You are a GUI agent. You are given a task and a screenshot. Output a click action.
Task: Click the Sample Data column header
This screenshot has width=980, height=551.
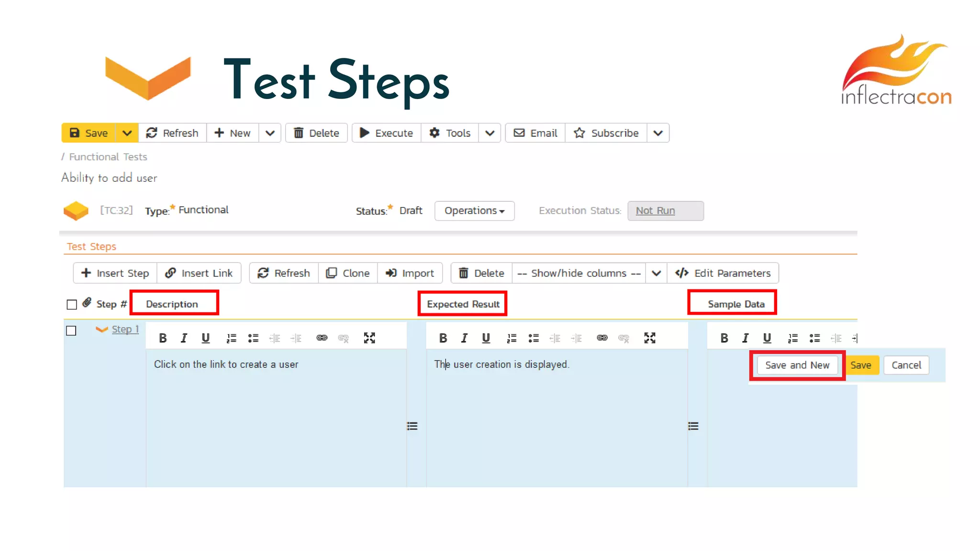coord(736,304)
